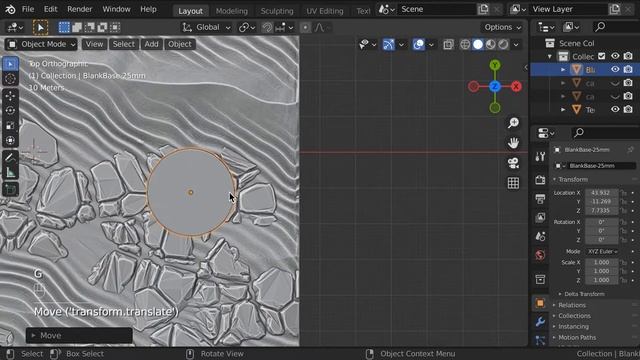
Task: Click the active tweak select tool icon
Action: (40, 27)
